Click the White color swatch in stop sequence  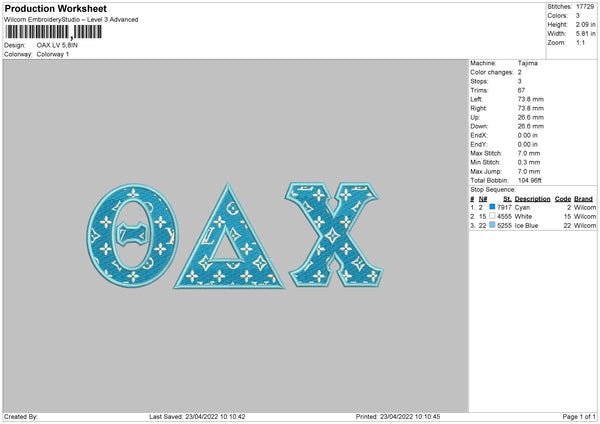click(x=492, y=216)
